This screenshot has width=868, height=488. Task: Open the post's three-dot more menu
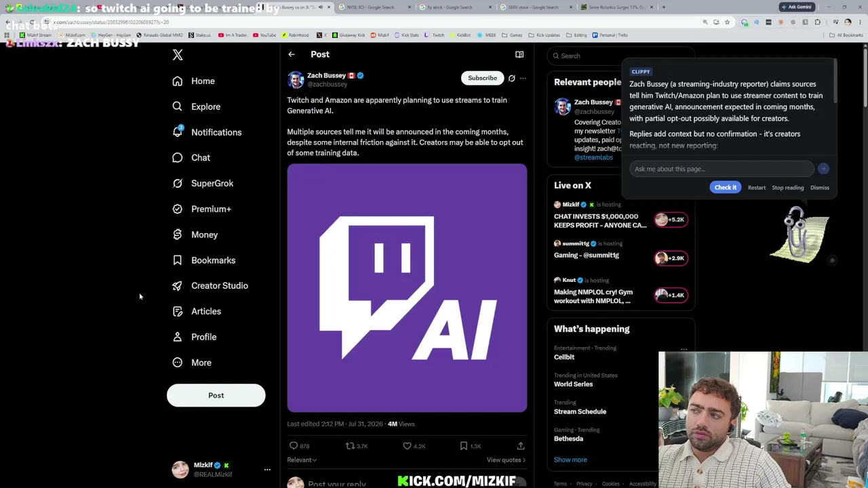pyautogui.click(x=523, y=78)
